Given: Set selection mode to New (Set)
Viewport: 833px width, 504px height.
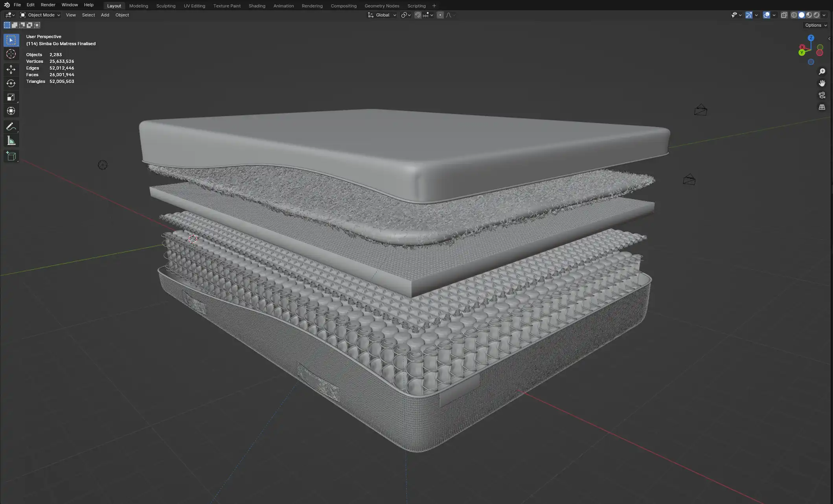Looking at the screenshot, I should click(7, 25).
